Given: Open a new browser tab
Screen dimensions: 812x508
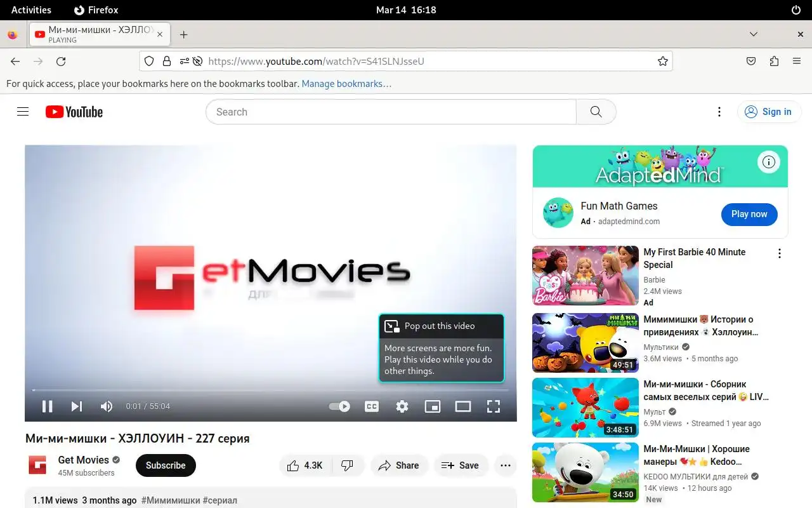Looking at the screenshot, I should [x=183, y=34].
